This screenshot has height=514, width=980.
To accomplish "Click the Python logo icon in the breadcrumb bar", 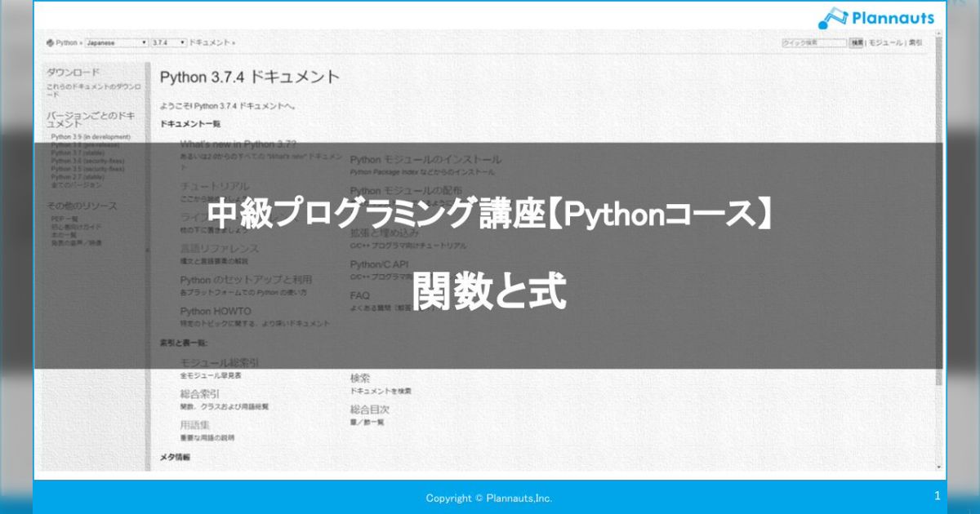I will (x=51, y=42).
